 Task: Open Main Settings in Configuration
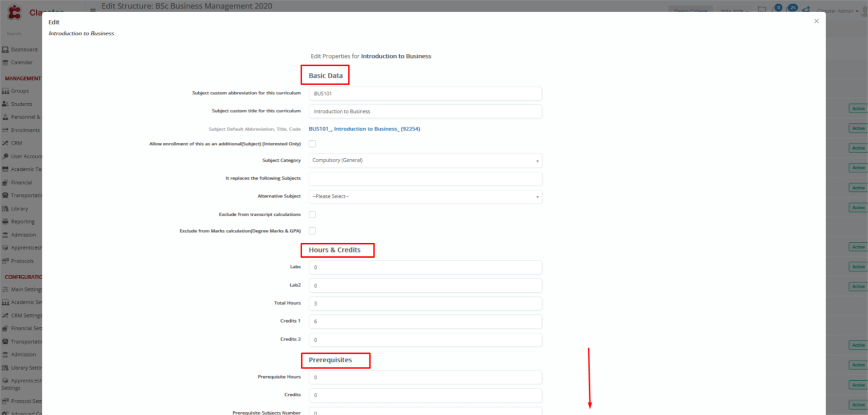[22, 289]
